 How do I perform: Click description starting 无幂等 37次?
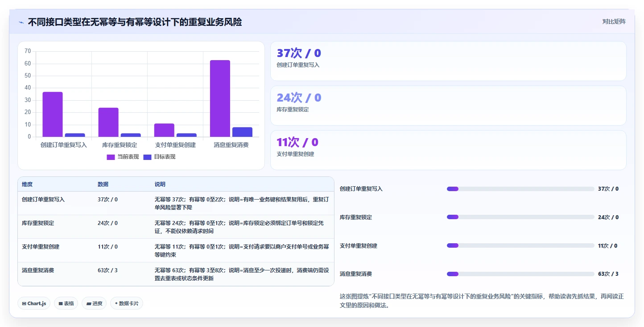pyautogui.click(x=242, y=204)
